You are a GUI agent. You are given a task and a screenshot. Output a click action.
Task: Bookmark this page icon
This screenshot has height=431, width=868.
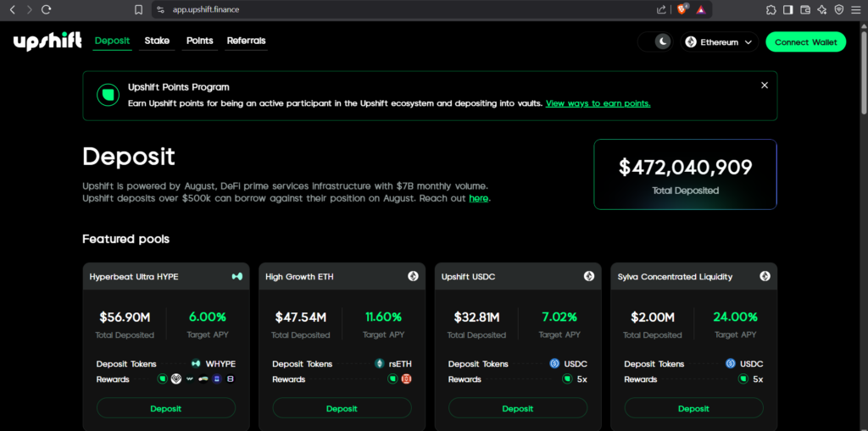click(x=139, y=9)
